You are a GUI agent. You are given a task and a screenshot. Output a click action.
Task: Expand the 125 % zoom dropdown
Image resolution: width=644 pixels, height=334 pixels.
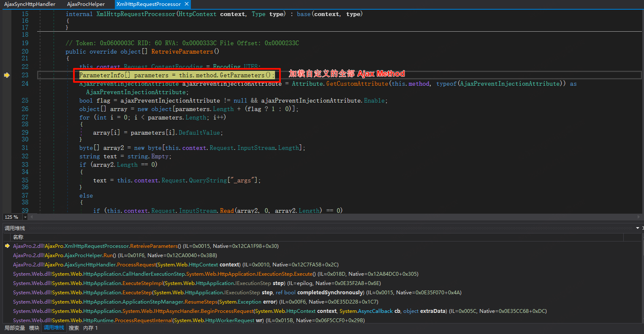pyautogui.click(x=25, y=217)
